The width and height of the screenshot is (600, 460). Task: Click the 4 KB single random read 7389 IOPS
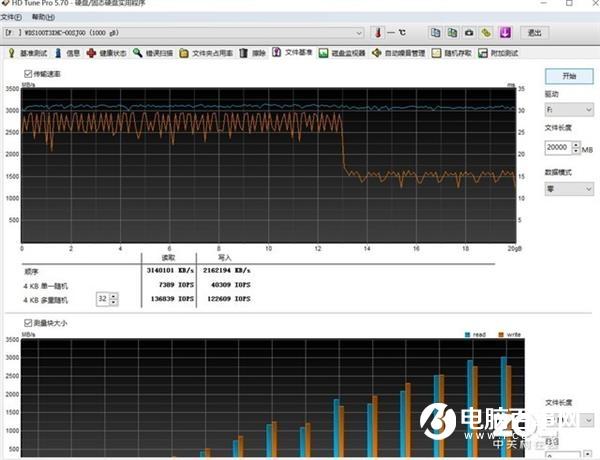click(x=176, y=285)
